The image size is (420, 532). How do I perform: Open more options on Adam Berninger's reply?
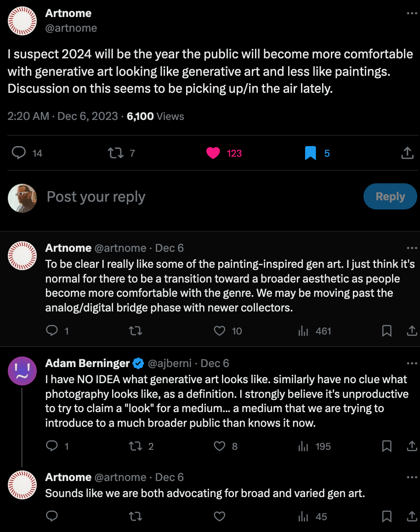411,363
